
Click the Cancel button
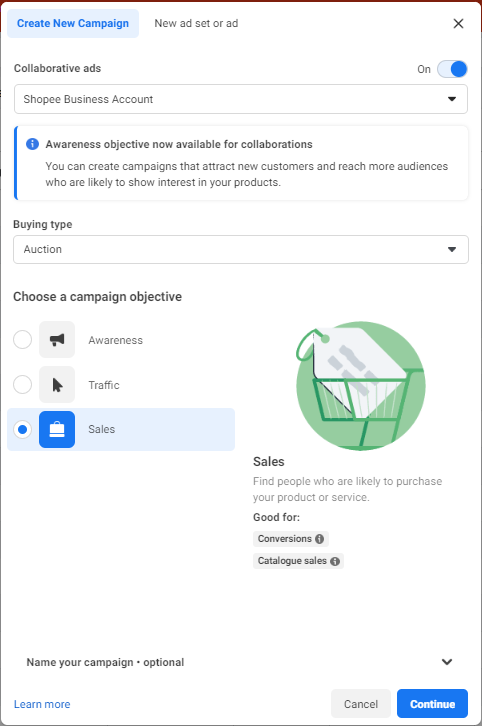(361, 704)
